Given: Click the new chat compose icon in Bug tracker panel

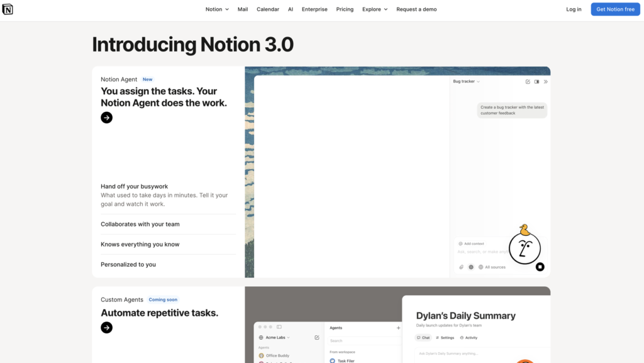Looking at the screenshot, I should tap(528, 82).
